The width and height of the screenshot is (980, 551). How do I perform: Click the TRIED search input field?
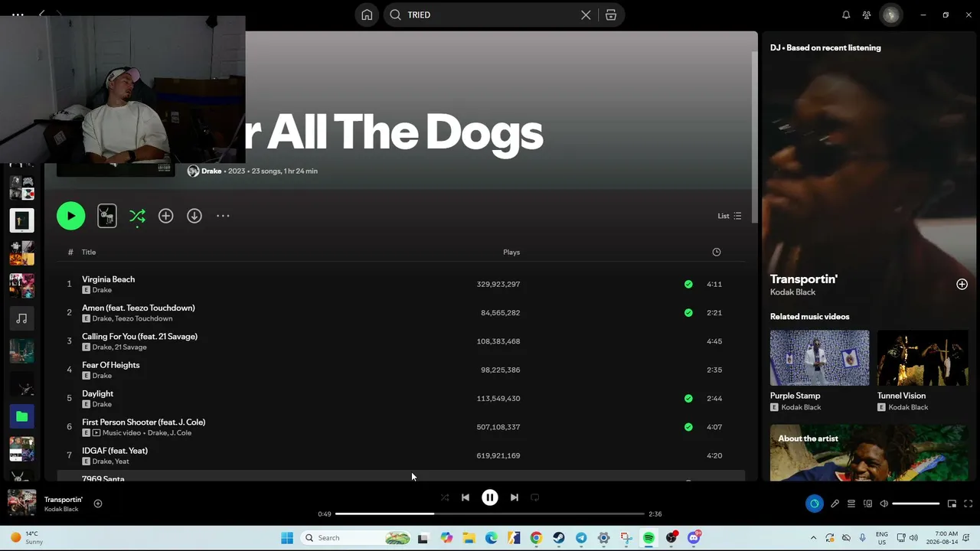(x=490, y=15)
